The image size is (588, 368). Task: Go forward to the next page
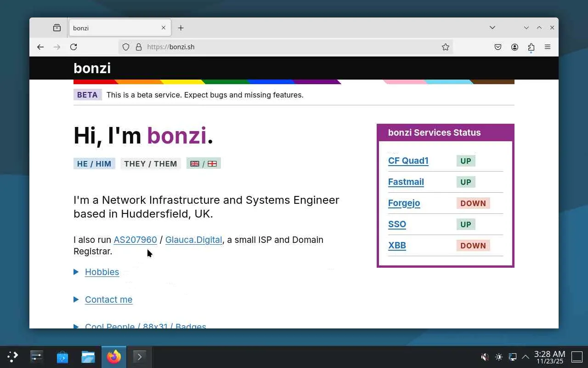(x=57, y=47)
